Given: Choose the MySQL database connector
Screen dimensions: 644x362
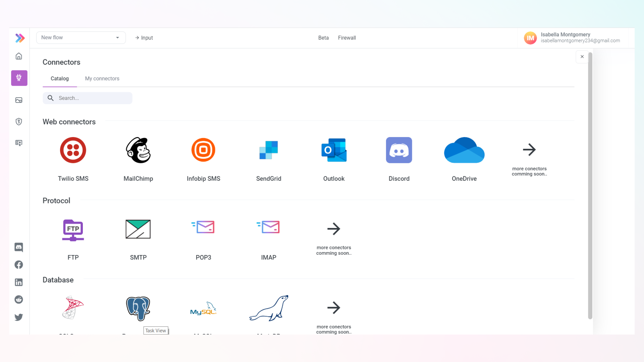Looking at the screenshot, I should click(x=203, y=308).
